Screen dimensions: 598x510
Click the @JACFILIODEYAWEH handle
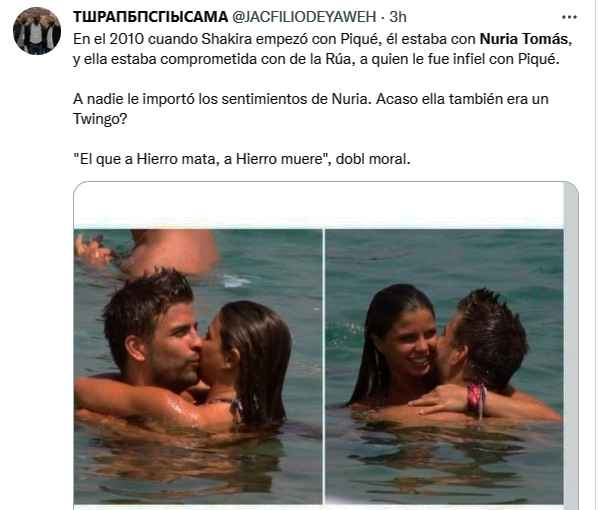(x=304, y=17)
